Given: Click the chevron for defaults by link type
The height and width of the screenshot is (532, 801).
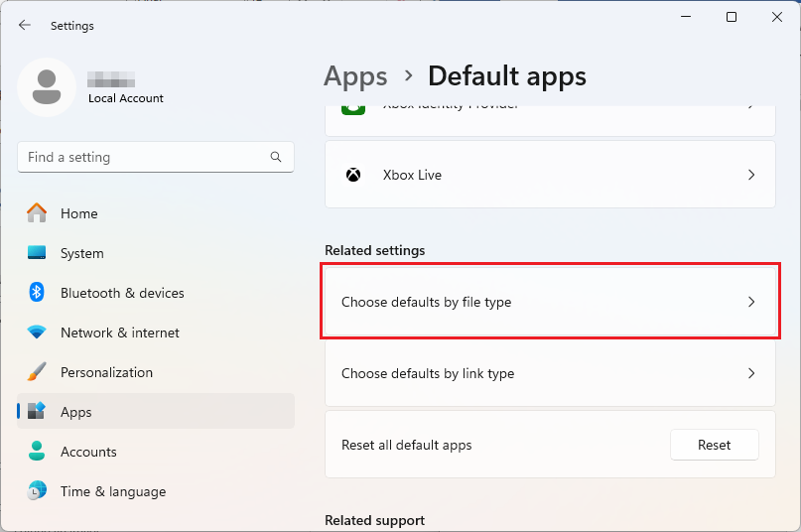Looking at the screenshot, I should click(751, 373).
